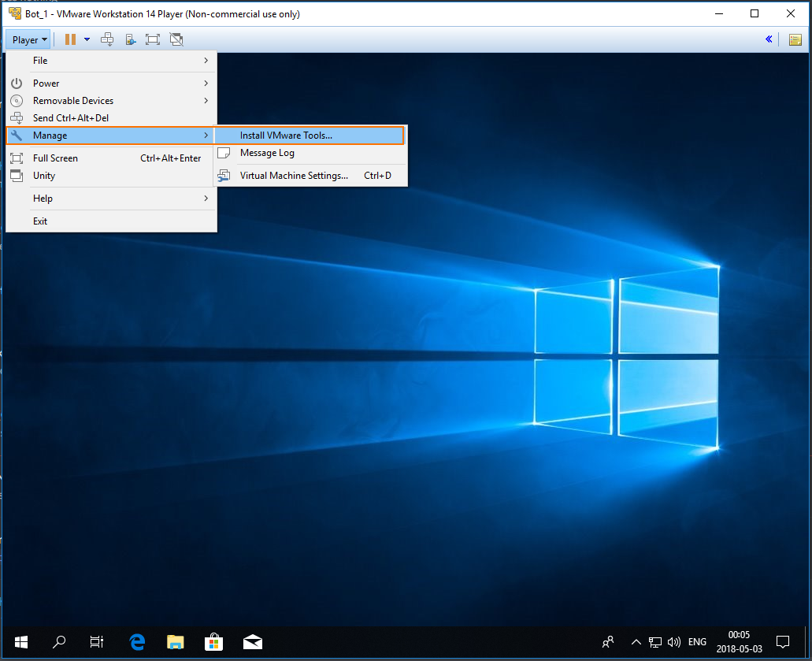Click the Send Ctrl+Alt+Del toolbar icon
The width and height of the screenshot is (812, 661).
(x=107, y=39)
